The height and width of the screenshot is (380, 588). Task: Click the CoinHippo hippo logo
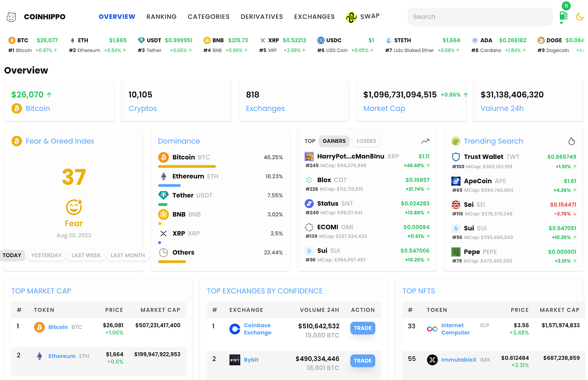(x=11, y=17)
